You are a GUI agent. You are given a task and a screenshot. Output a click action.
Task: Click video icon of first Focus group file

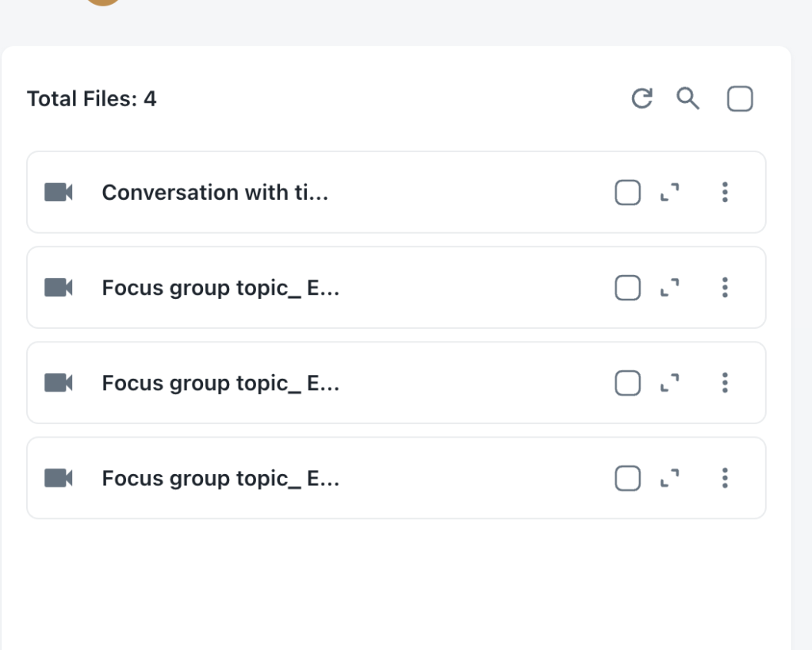(x=59, y=287)
